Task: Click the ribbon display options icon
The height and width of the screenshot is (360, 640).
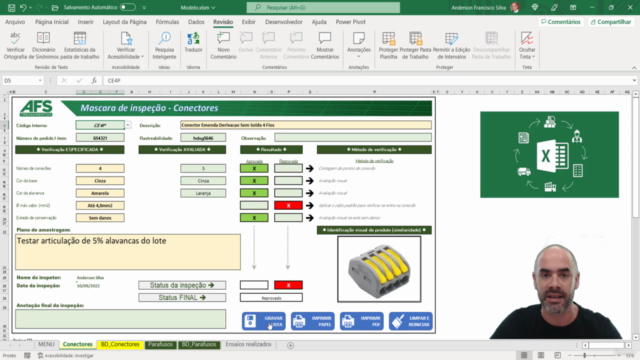Action: click(573, 7)
